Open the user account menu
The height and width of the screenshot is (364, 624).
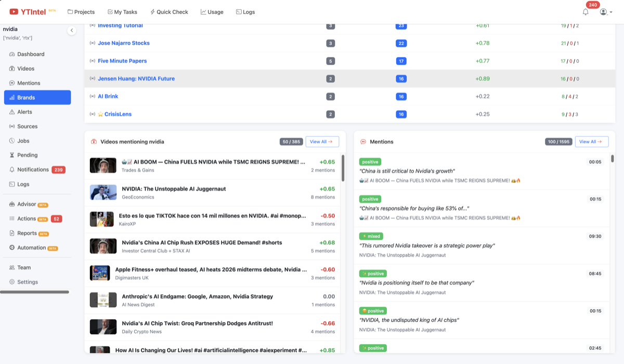point(603,12)
